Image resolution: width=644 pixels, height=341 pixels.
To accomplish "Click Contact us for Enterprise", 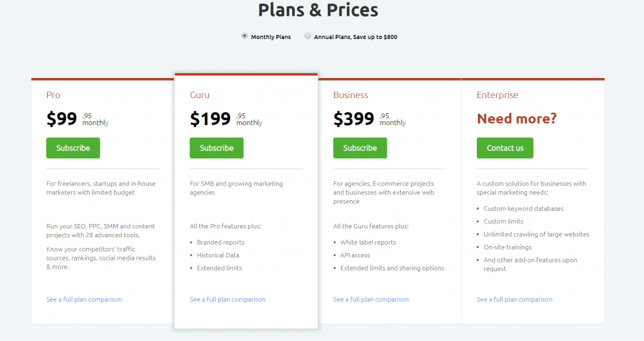I will coord(505,148).
